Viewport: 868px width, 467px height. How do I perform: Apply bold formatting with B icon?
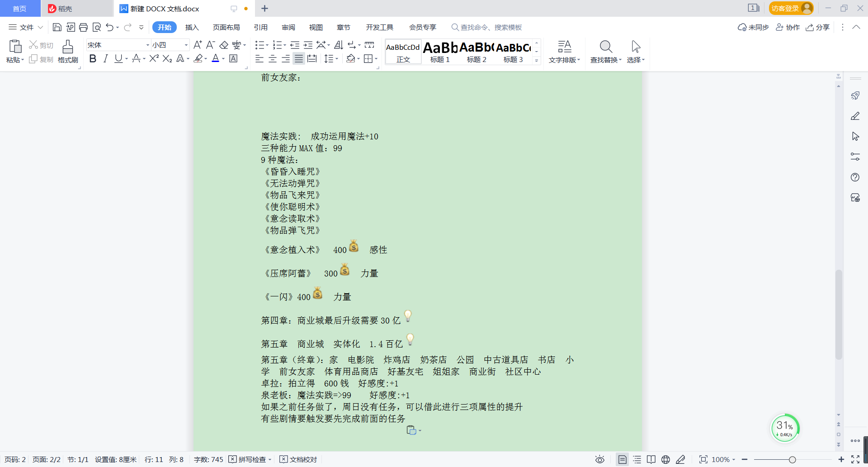coord(93,59)
